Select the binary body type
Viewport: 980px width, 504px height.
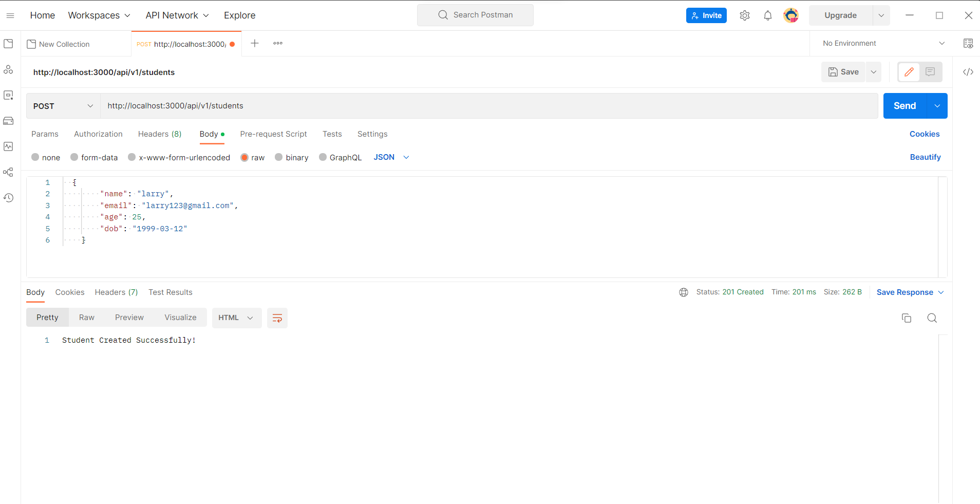pos(279,157)
